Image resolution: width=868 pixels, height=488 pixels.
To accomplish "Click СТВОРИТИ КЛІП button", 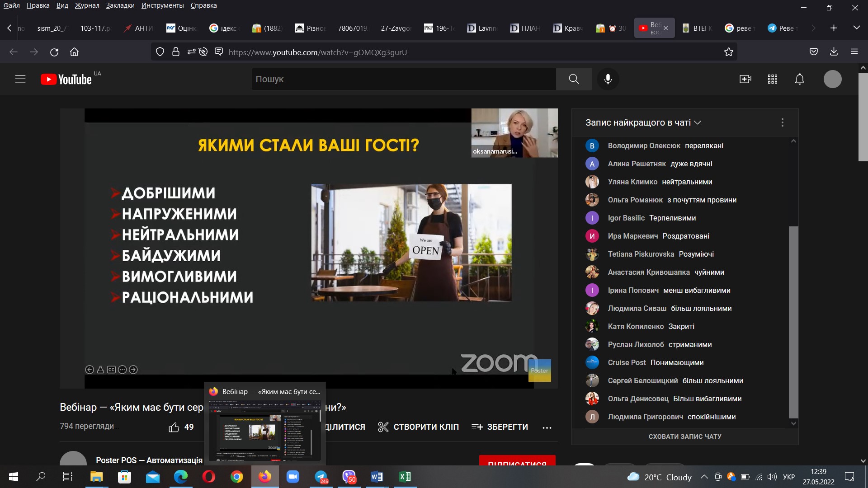I will [x=418, y=427].
